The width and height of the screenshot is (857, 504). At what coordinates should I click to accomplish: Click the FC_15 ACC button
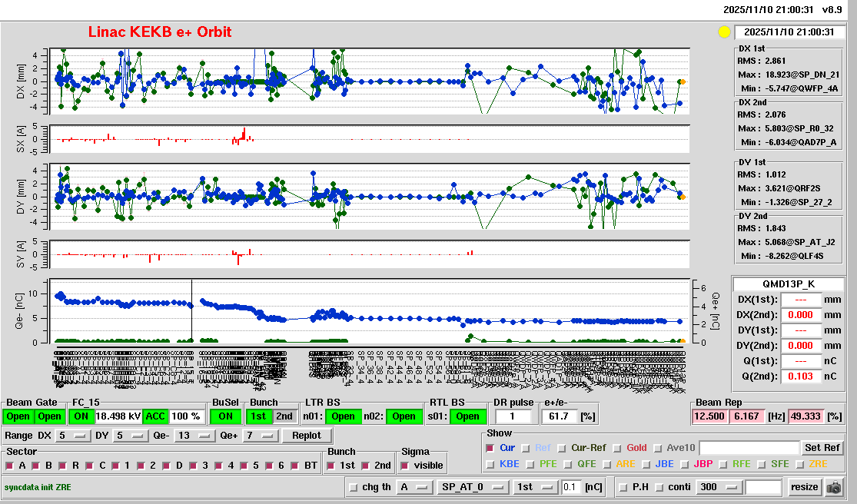pos(156,416)
